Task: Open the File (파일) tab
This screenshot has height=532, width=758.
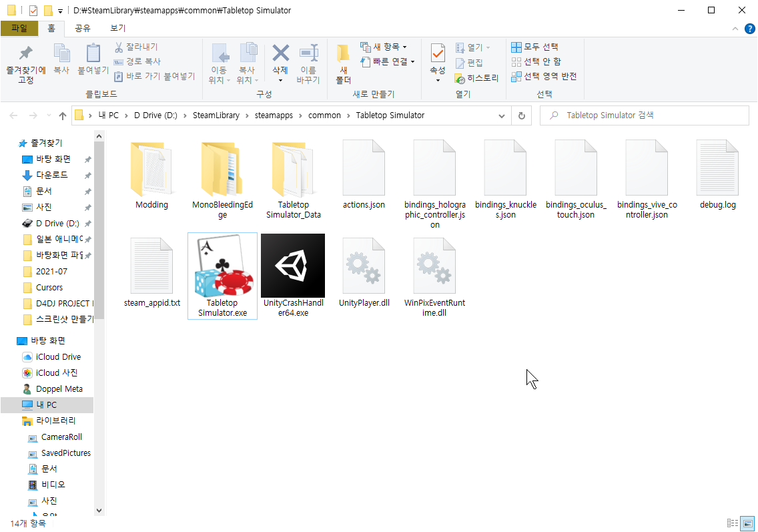Action: click(x=19, y=29)
